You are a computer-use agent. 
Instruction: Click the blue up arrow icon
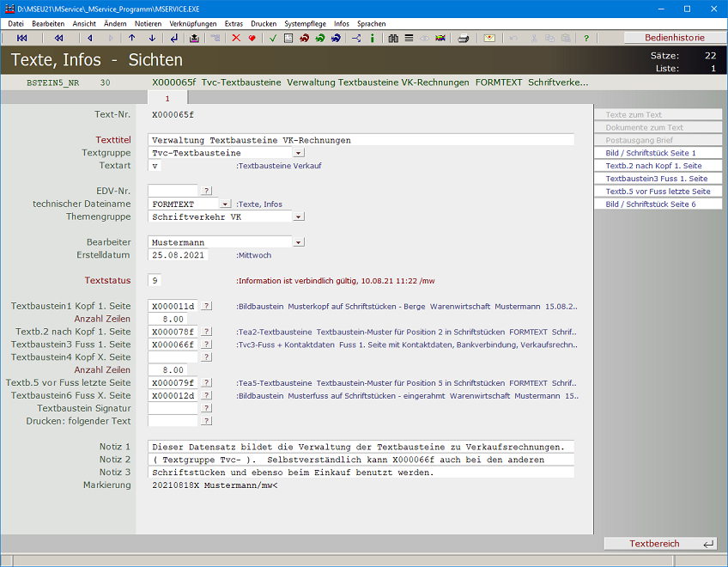coord(131,39)
